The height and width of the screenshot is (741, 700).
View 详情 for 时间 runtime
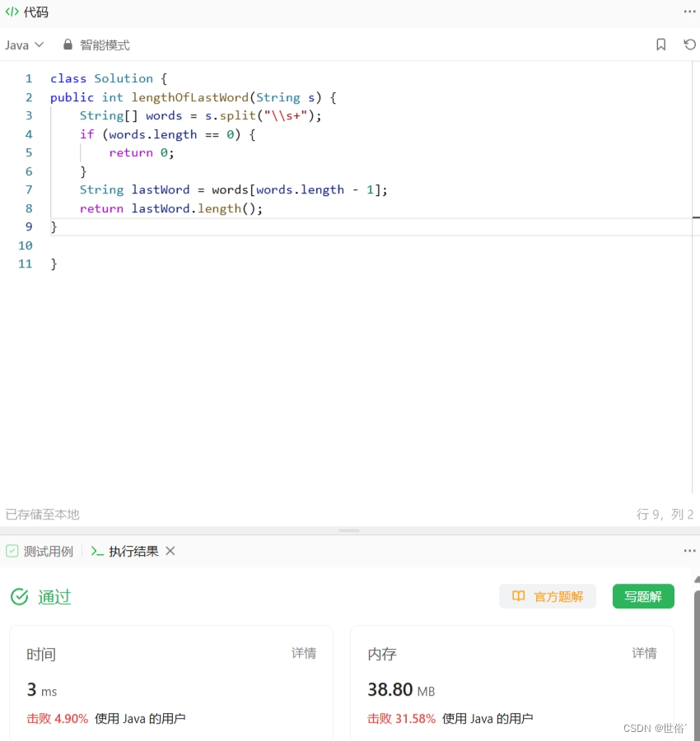[304, 653]
